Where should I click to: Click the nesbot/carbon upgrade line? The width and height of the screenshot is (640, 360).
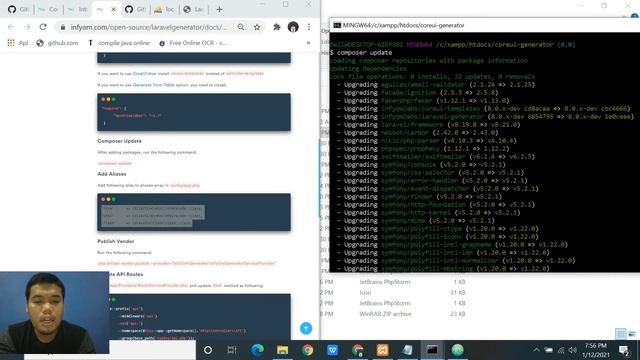[x=417, y=133]
